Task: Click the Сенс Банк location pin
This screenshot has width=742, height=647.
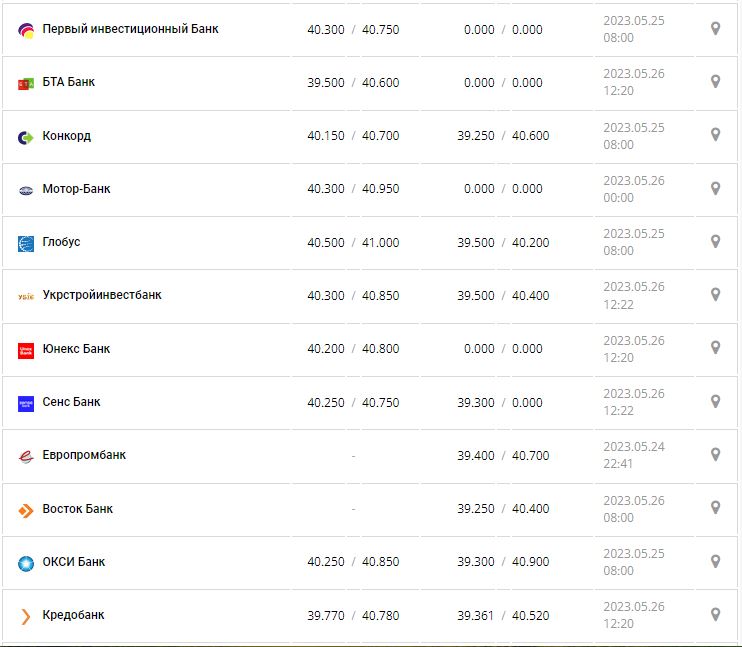Action: click(715, 401)
